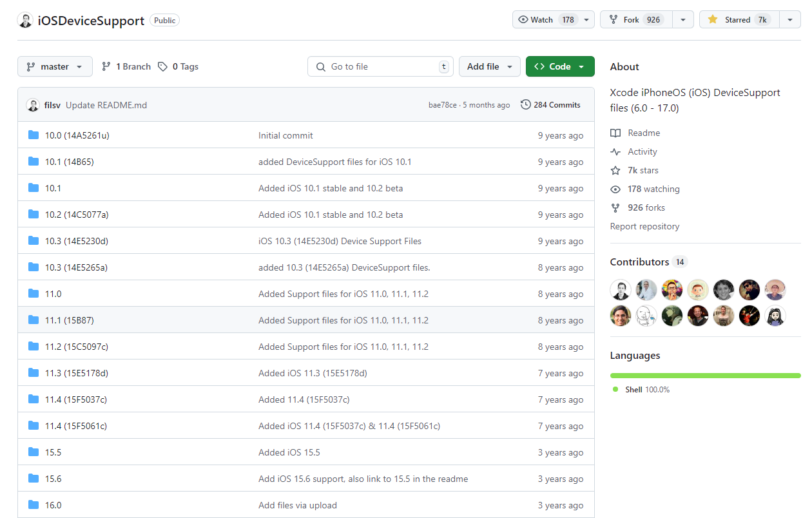
Task: Click the Go to file search field
Action: click(x=380, y=66)
